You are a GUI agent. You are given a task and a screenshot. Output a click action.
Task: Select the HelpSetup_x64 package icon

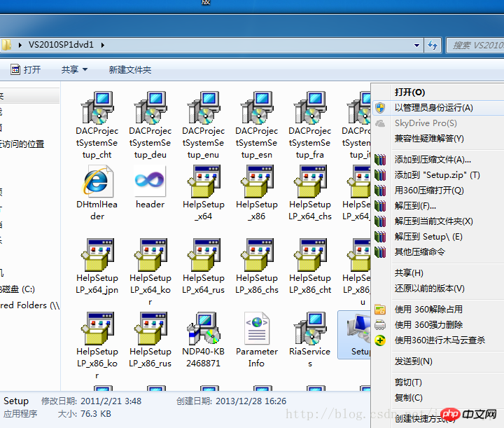204,181
